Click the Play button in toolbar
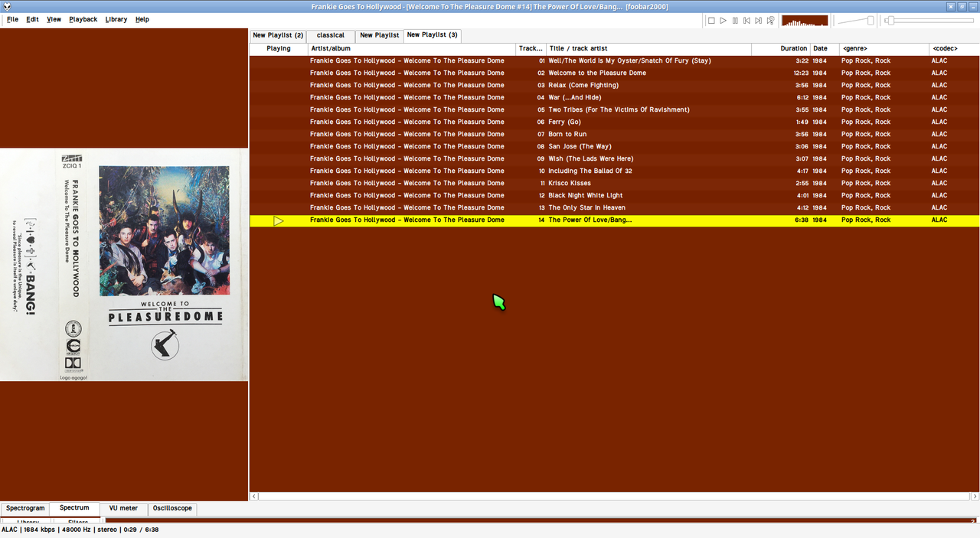This screenshot has height=538, width=980. (x=723, y=21)
